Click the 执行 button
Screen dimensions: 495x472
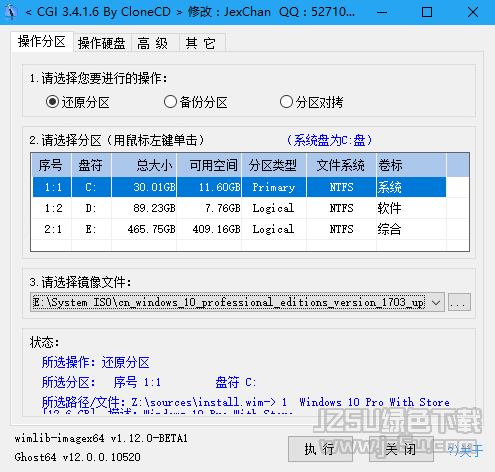(x=320, y=449)
